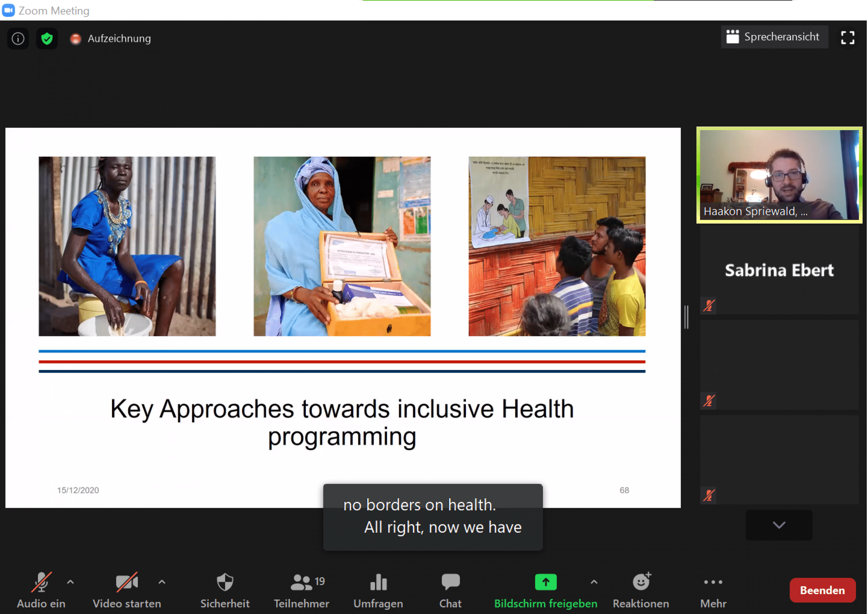Click the Aufzeichnung recording indicator
The width and height of the screenshot is (868, 614).
[110, 38]
